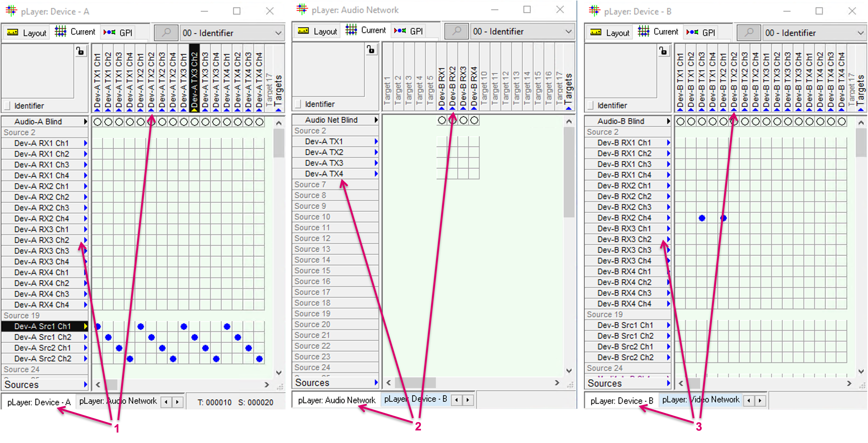This screenshot has height=443, width=868.
Task: Toggle the Identifier checkbox in Audio Network window
Action: pos(298,104)
